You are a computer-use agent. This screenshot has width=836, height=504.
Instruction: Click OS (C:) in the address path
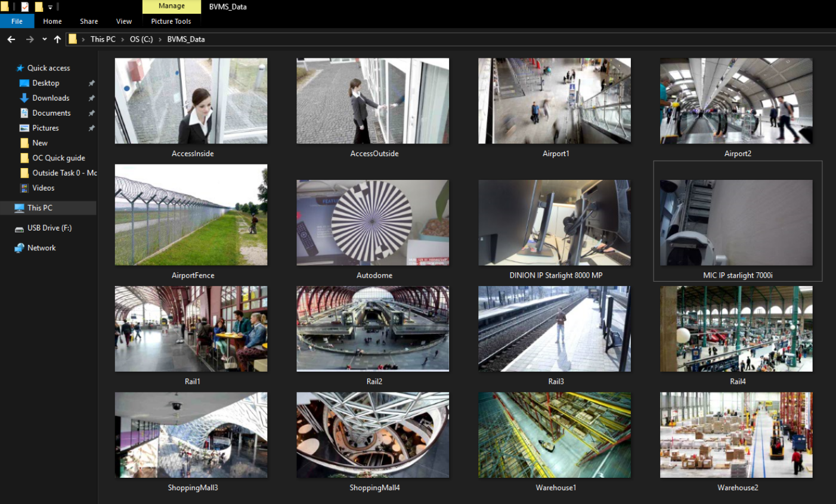141,39
